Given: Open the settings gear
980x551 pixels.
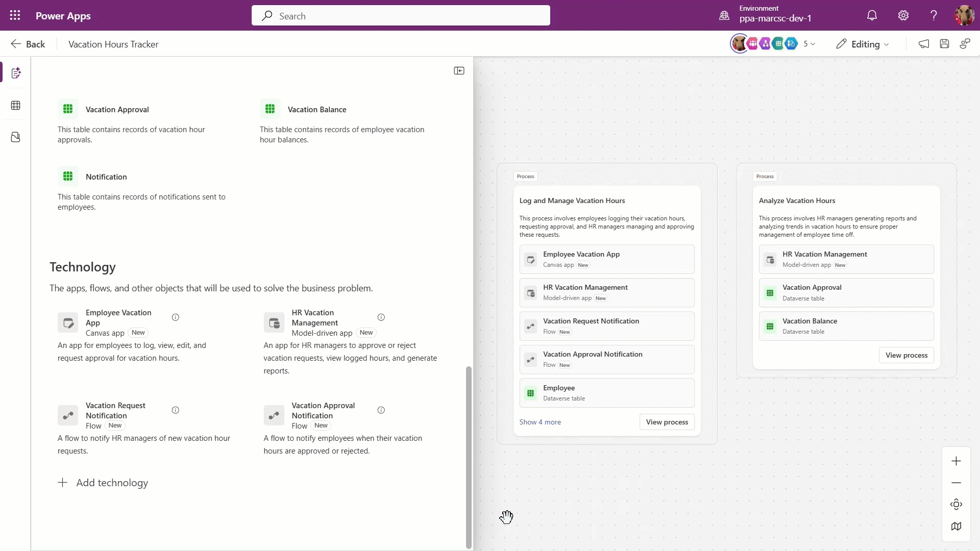Looking at the screenshot, I should click(x=903, y=15).
